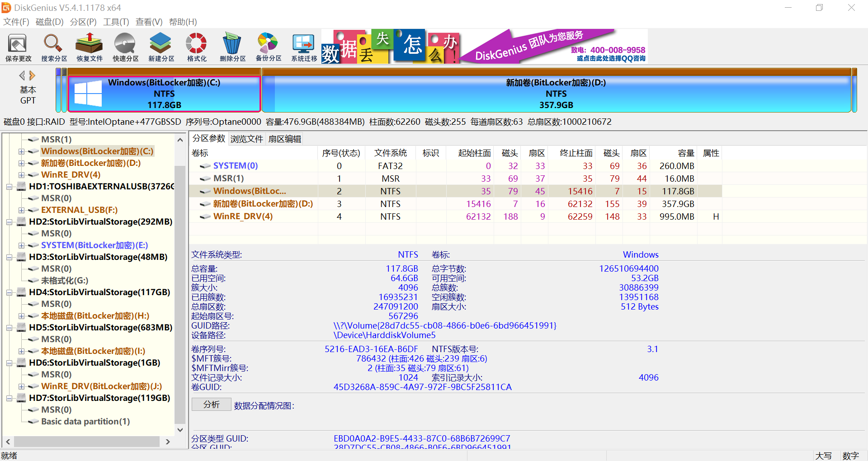Collapse the HD5:StorLibVirtualStorage(683MB) node
The image size is (868, 461).
(x=10, y=327)
